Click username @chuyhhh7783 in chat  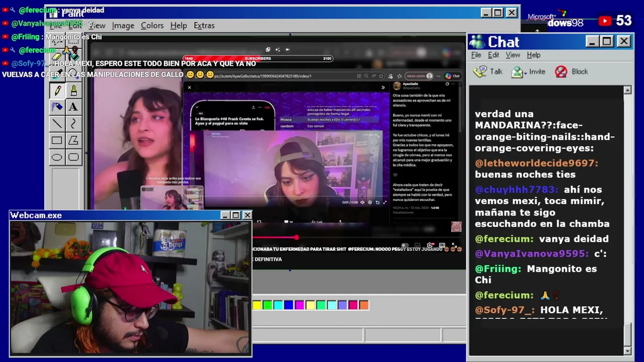click(516, 190)
